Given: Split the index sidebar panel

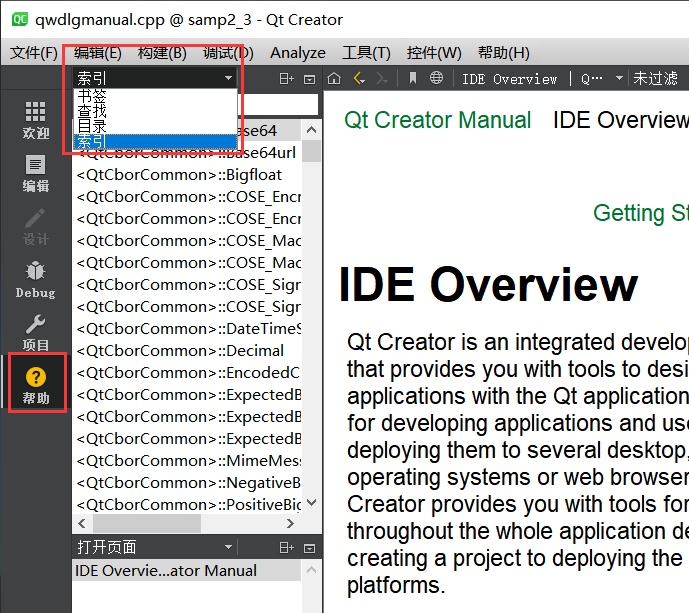Looking at the screenshot, I should click(x=286, y=79).
